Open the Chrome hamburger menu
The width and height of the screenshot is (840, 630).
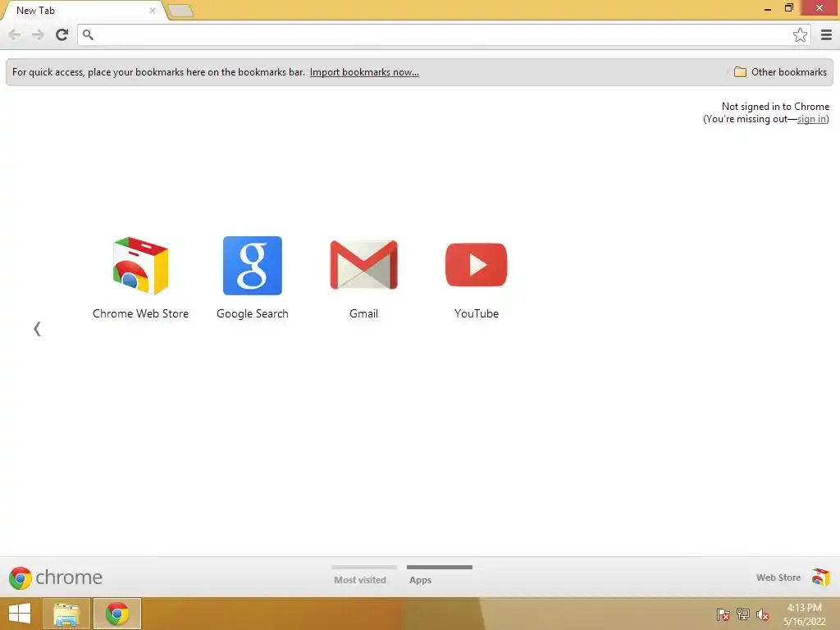(826, 34)
